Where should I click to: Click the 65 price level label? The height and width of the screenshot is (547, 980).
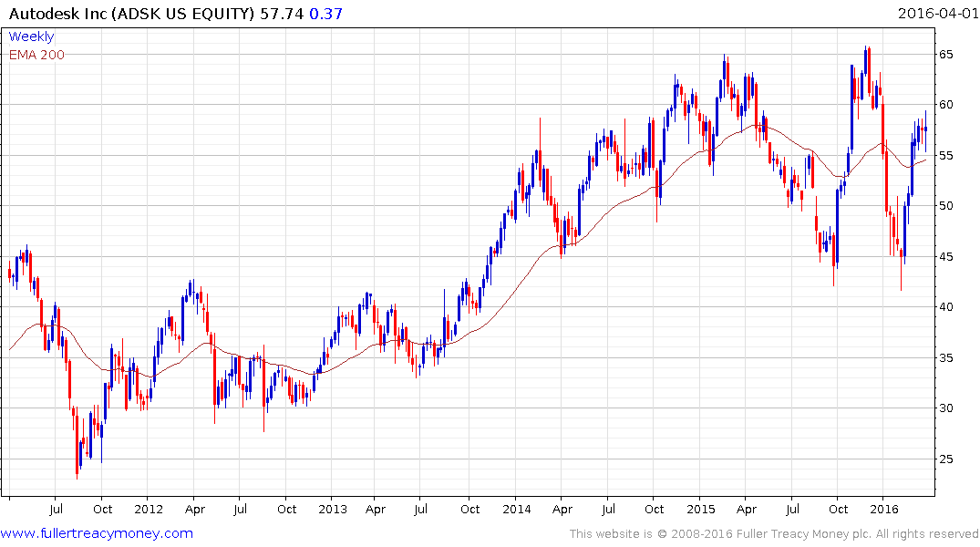[x=946, y=55]
